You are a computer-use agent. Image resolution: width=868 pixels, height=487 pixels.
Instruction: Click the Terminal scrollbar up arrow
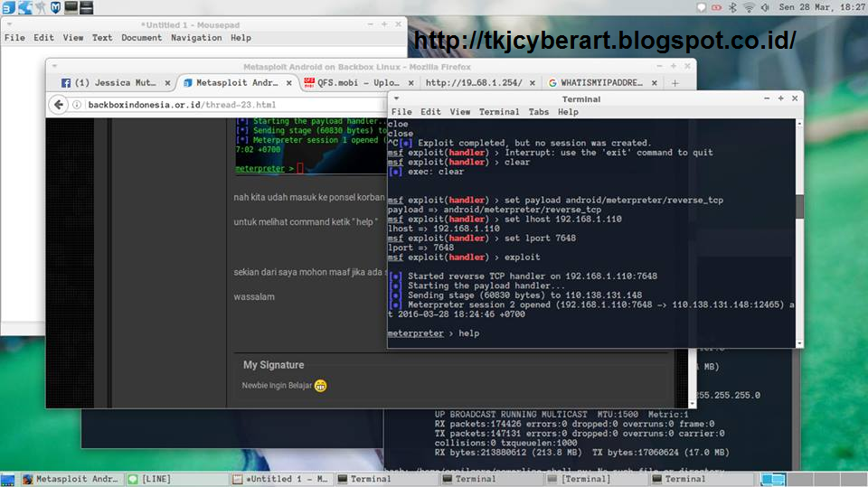[x=799, y=123]
